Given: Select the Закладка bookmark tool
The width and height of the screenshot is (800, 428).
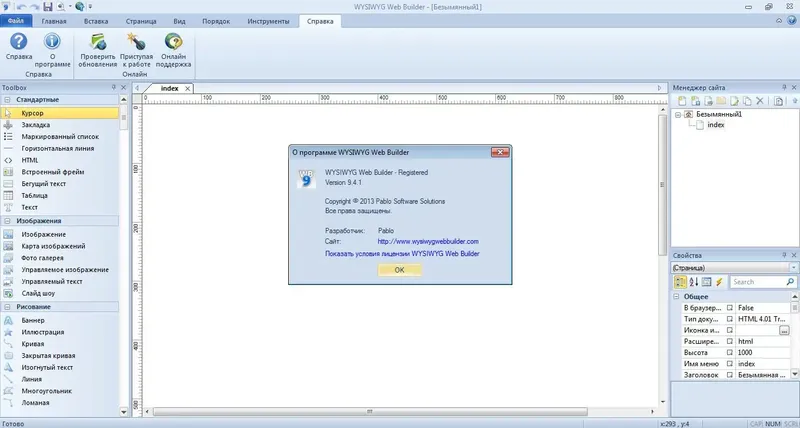Looking at the screenshot, I should click(x=36, y=125).
